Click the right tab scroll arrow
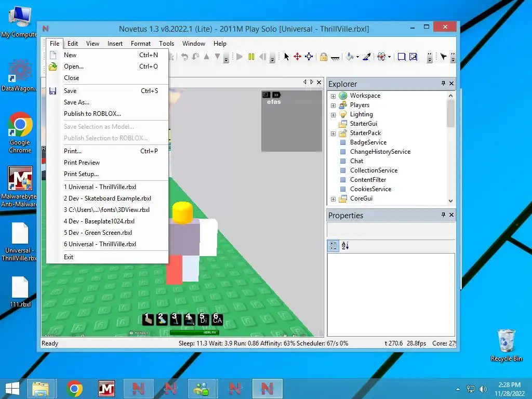Viewport: 532px width, 399px height. (x=312, y=82)
